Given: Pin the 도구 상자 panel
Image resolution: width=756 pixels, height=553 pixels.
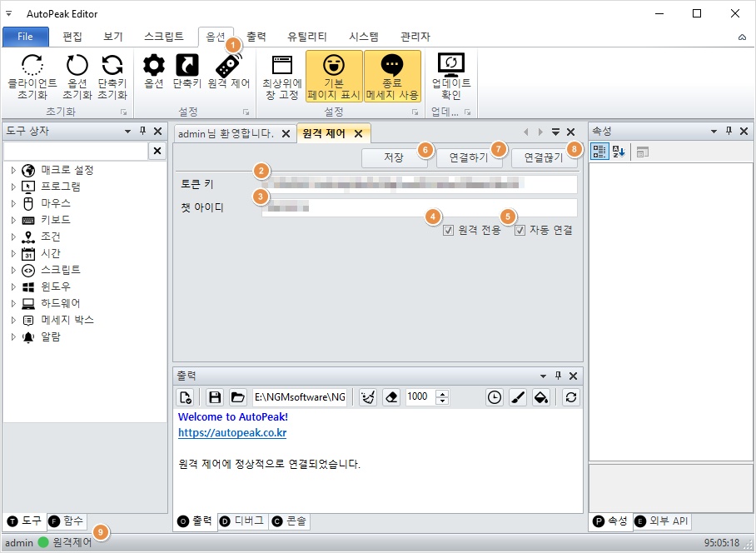Looking at the screenshot, I should pyautogui.click(x=142, y=131).
